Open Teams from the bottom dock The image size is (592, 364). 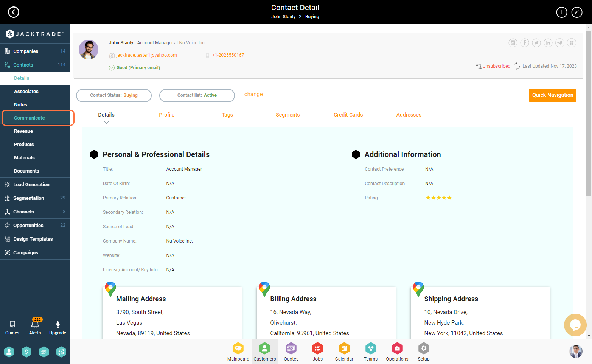pyautogui.click(x=371, y=352)
